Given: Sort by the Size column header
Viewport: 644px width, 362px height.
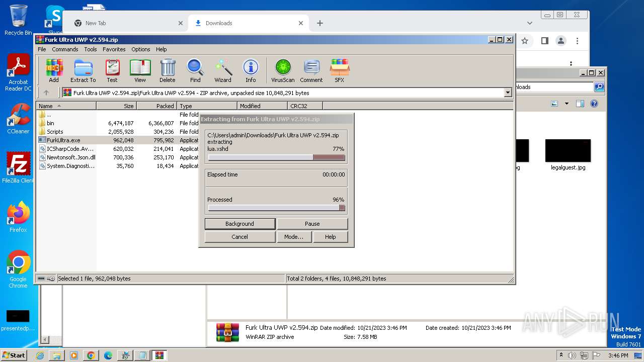Looking at the screenshot, I should (x=116, y=106).
